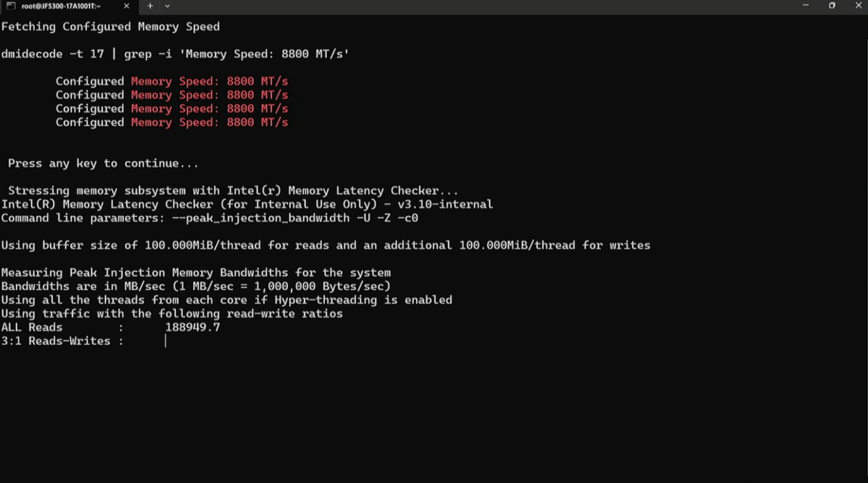Screen dimensions: 868x483
Task: Restore down the terminal window
Action: pos(832,6)
